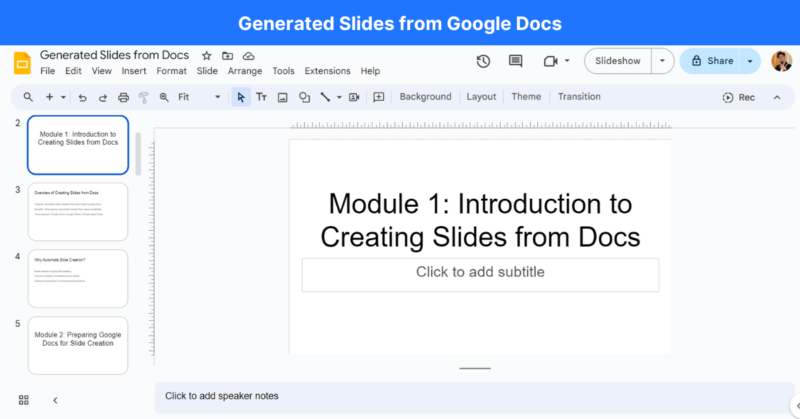This screenshot has height=419, width=800.
Task: Open the Help menu
Action: pos(370,71)
